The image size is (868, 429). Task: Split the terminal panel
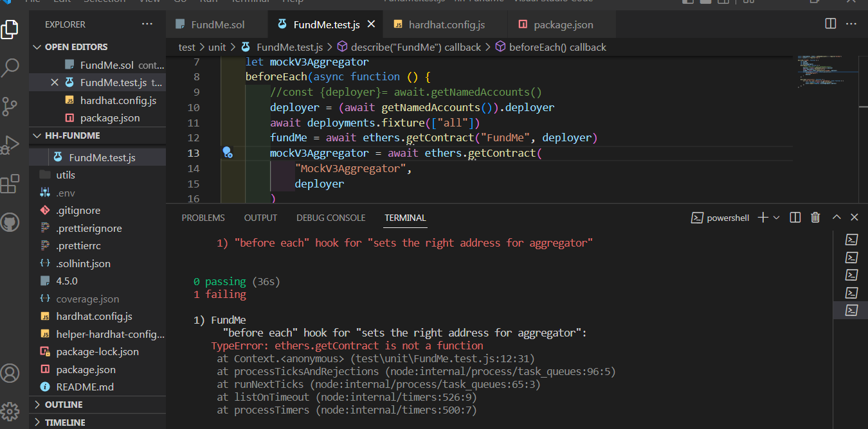(795, 217)
